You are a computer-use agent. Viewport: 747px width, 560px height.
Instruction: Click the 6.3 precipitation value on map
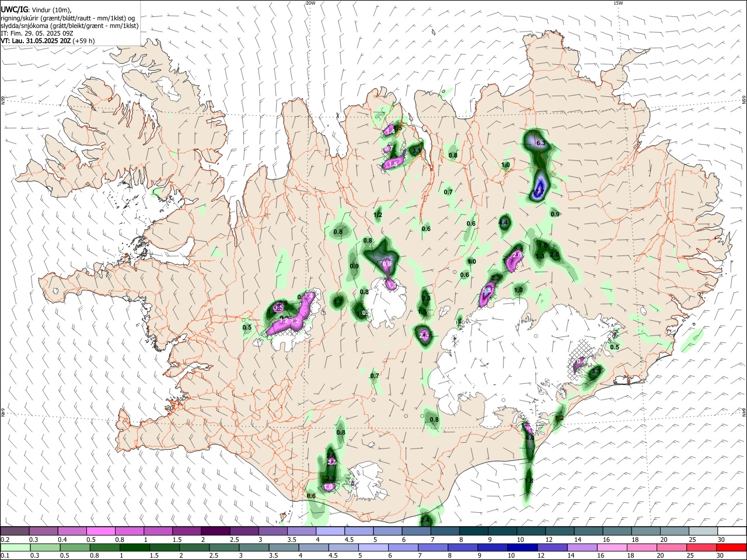coord(540,143)
